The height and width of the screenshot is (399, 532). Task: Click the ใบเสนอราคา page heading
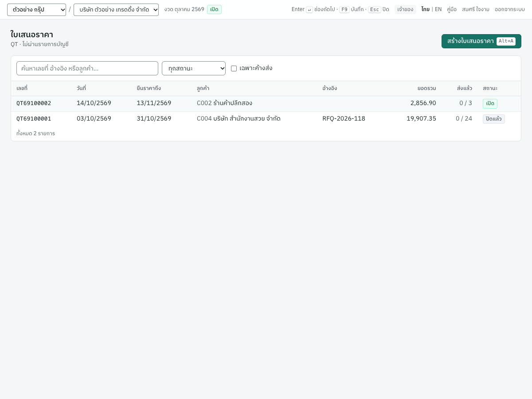coord(31,35)
